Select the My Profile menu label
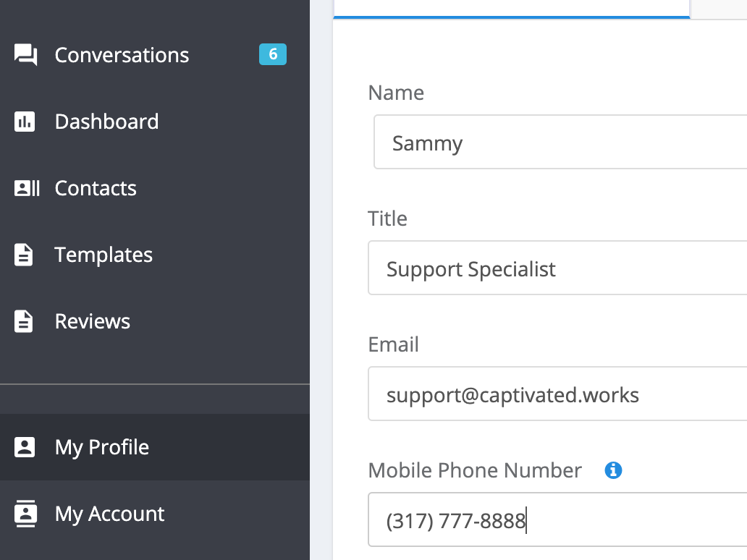 coord(102,447)
